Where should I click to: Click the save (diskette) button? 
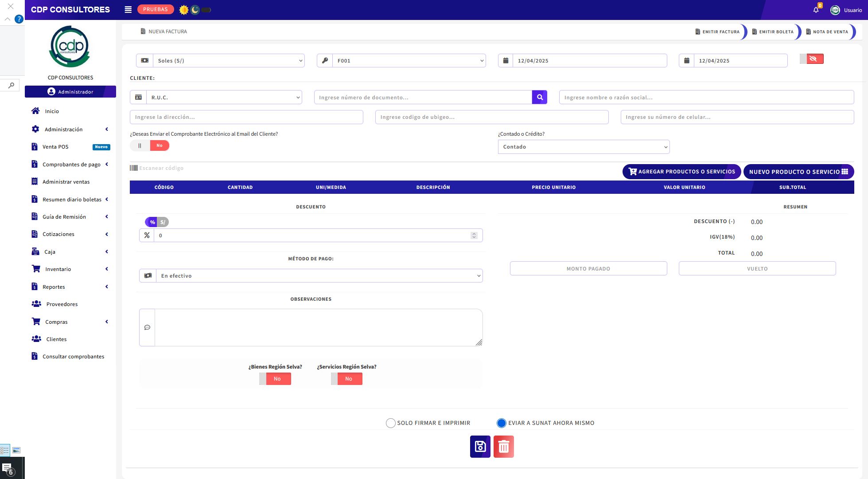(x=480, y=447)
